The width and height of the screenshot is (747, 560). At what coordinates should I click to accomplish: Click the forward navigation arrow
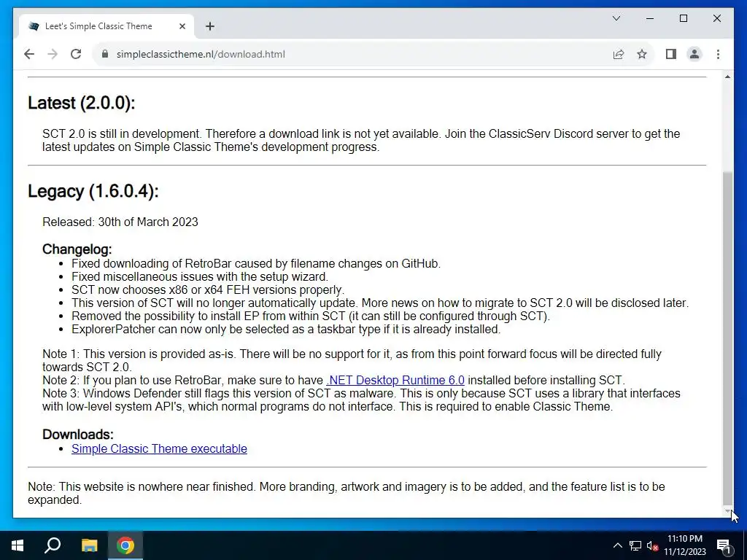coord(53,54)
